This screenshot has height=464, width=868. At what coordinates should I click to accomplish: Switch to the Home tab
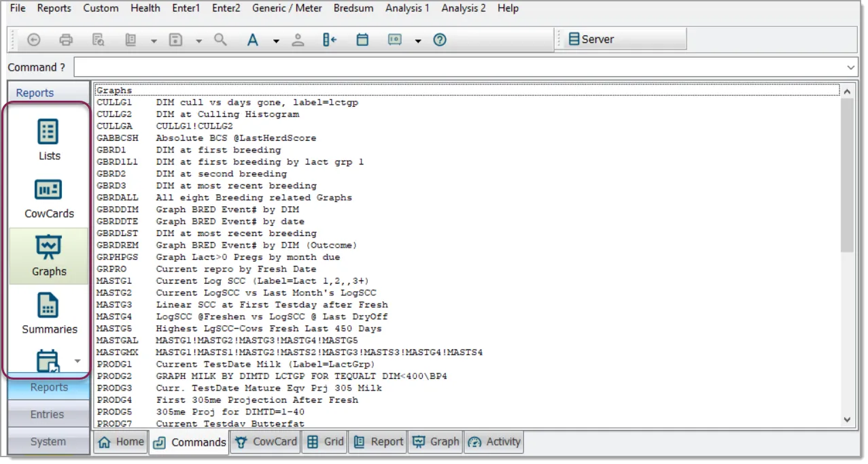tap(121, 442)
